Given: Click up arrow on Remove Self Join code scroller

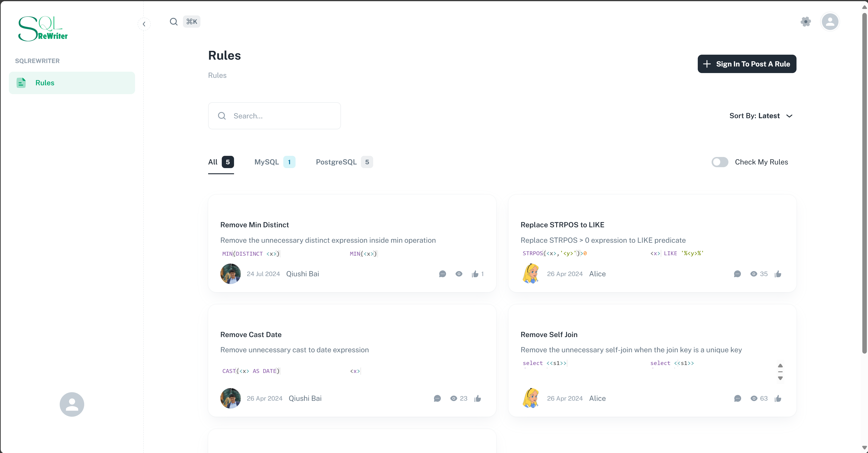Looking at the screenshot, I should (x=780, y=365).
